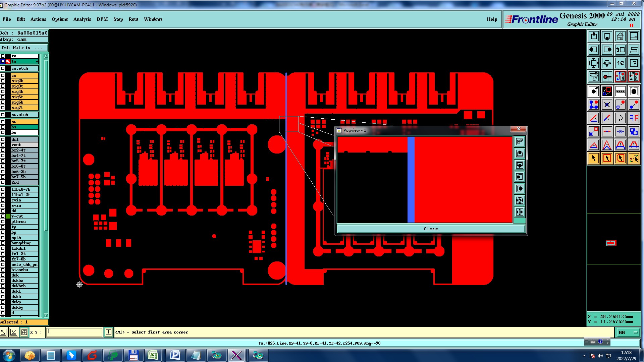Select the ruler measurement tool
The height and width of the screenshot is (362, 644).
tap(620, 91)
